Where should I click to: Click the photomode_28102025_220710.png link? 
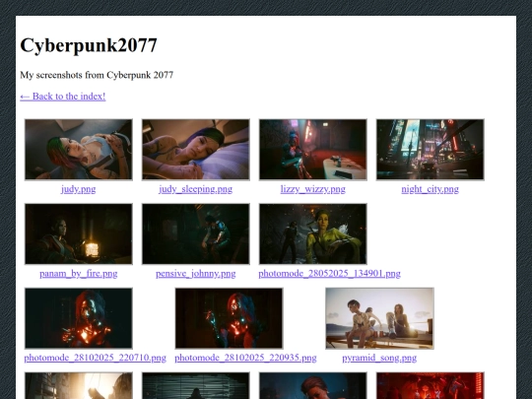(x=95, y=358)
